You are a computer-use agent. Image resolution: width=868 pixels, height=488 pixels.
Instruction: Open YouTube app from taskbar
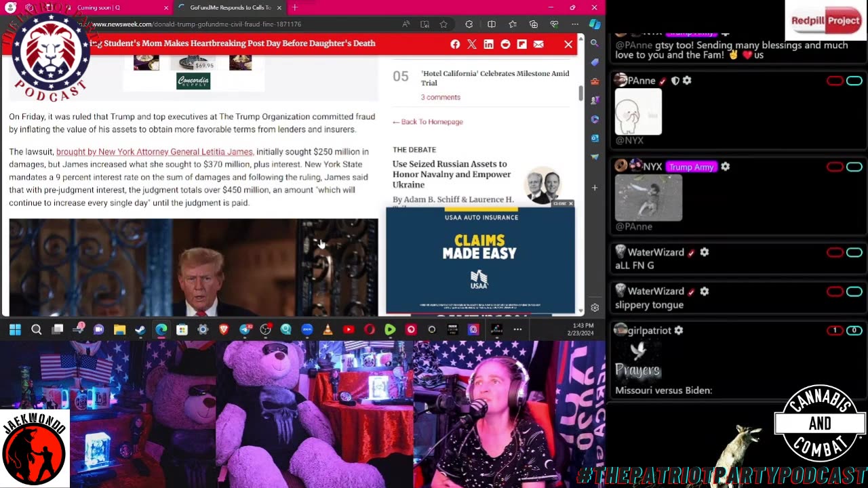pos(349,329)
